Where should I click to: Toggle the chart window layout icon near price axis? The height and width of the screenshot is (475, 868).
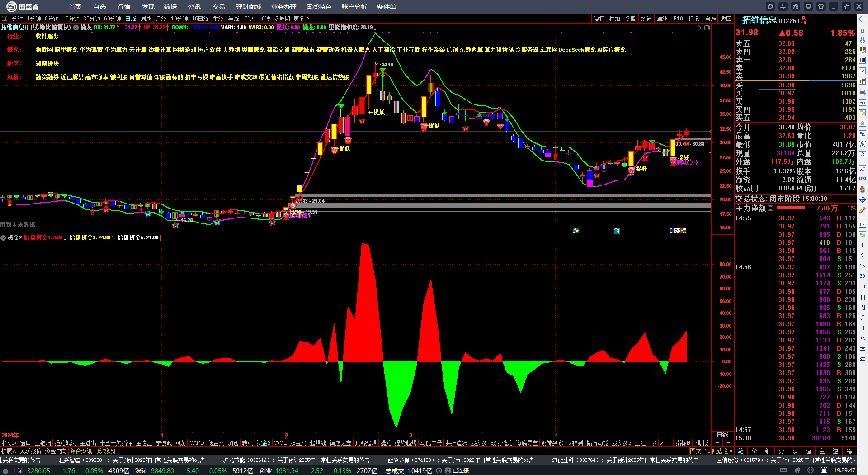coord(707,28)
